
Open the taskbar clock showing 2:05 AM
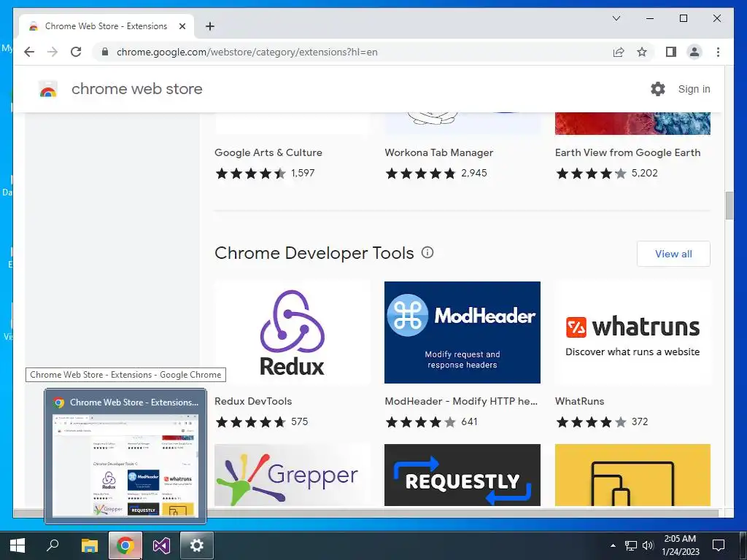point(681,545)
